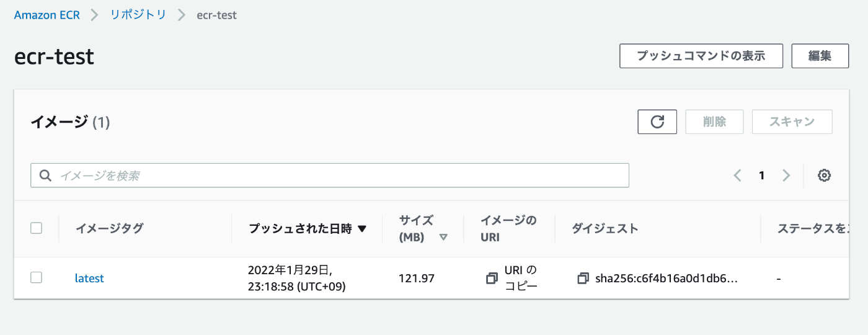
Task: Select page number 1 in pagination
Action: 762,176
